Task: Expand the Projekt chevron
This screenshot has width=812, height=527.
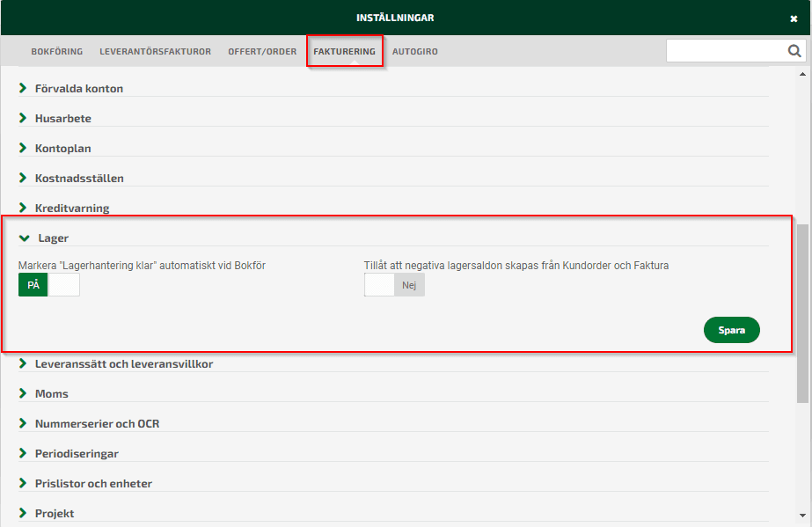Action: click(23, 513)
